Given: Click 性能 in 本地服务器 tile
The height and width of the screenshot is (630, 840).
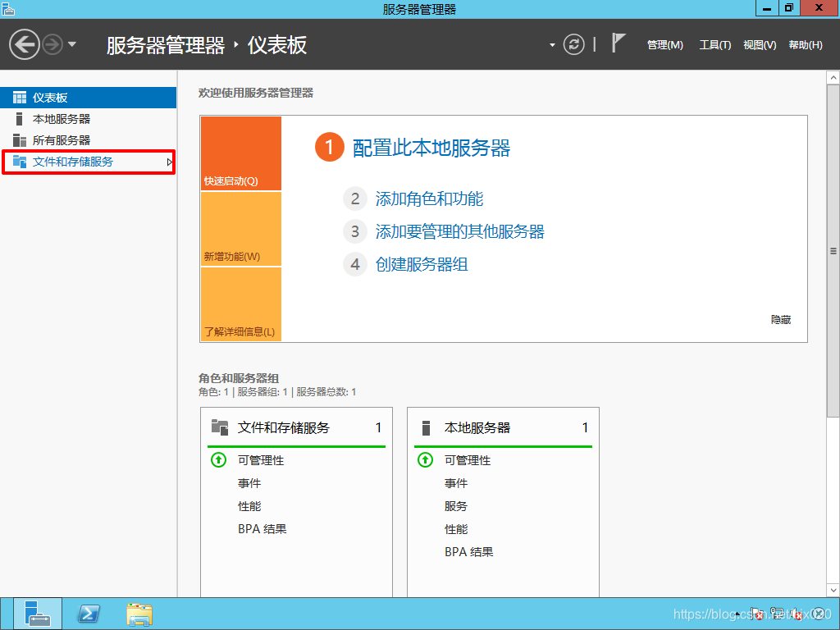Looking at the screenshot, I should (456, 529).
